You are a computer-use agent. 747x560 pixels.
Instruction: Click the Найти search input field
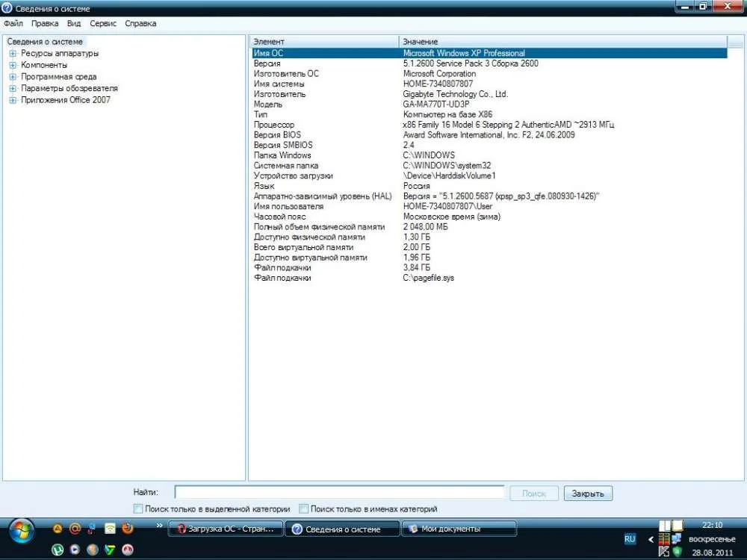339,492
